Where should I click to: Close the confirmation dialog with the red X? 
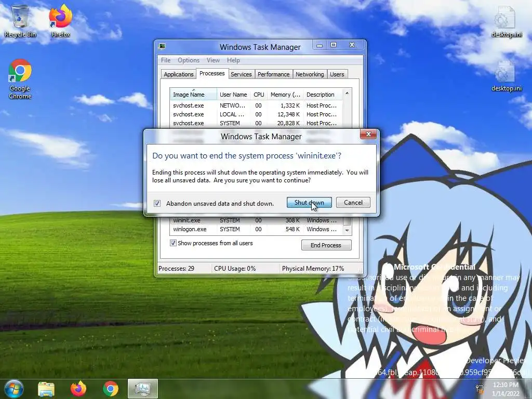pos(368,135)
